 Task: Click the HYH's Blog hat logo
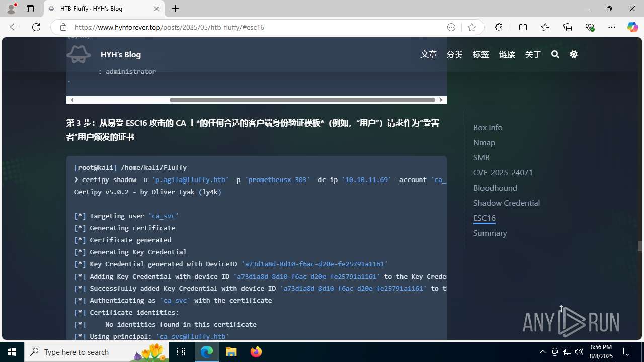click(79, 54)
